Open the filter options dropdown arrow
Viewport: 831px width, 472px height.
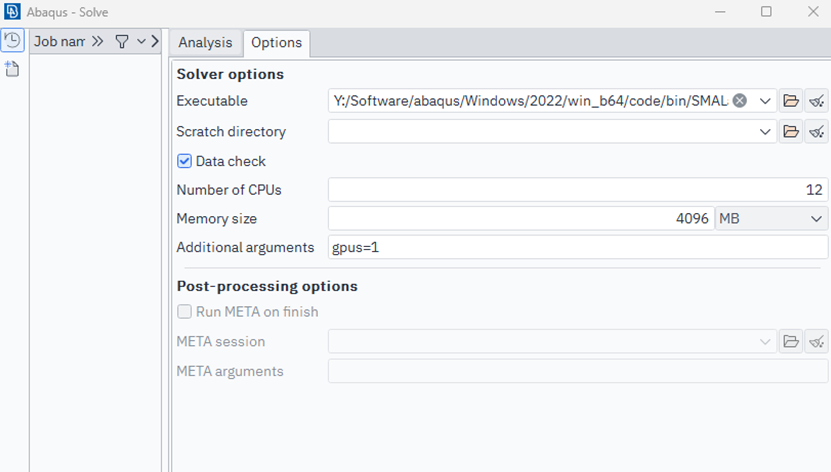point(141,41)
